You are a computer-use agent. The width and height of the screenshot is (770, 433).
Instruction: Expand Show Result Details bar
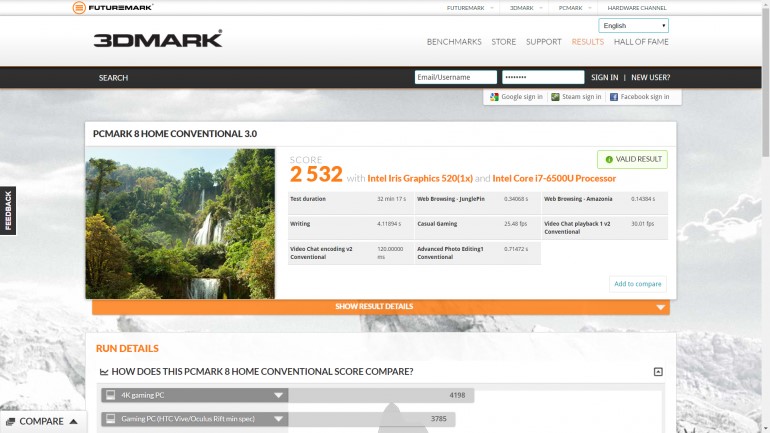click(381, 307)
